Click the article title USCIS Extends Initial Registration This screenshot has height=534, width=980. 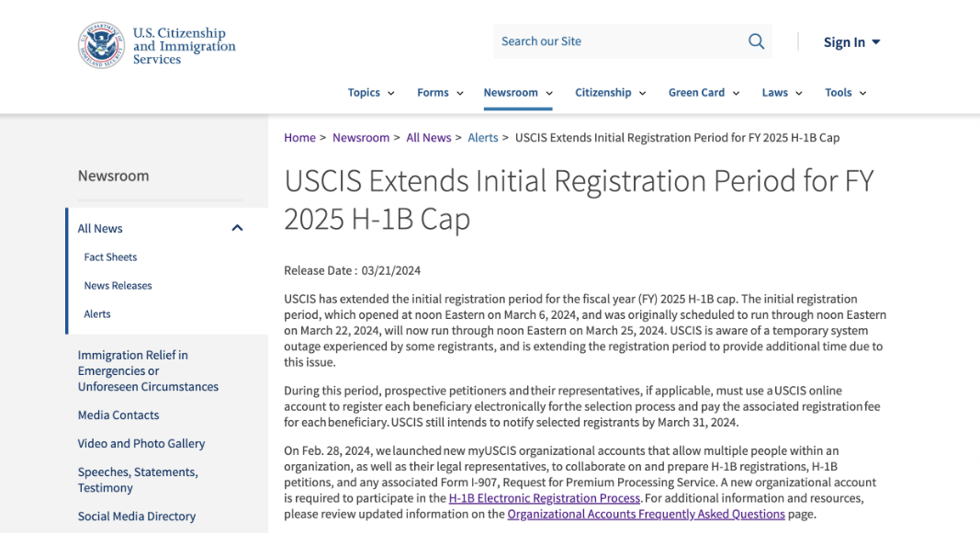tap(579, 199)
